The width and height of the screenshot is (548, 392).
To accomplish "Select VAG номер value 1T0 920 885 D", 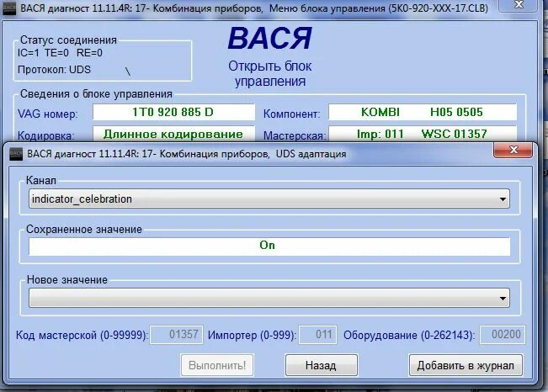I will [173, 112].
